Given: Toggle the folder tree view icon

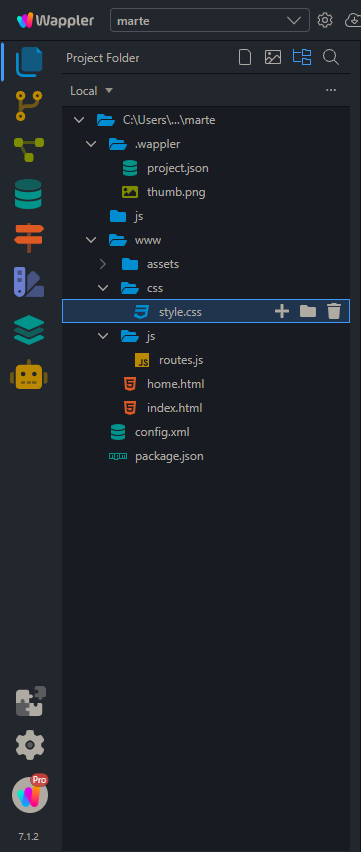Looking at the screenshot, I should pos(302,58).
